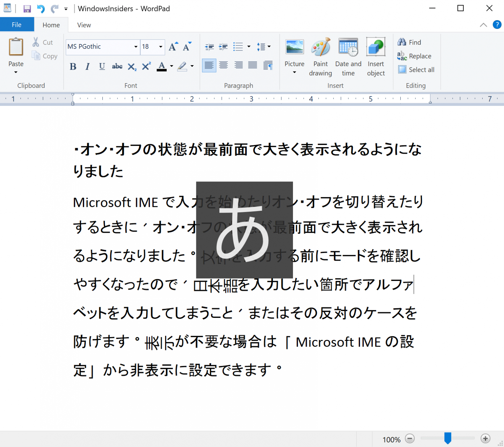
Task: Open the File menu
Action: [16, 24]
